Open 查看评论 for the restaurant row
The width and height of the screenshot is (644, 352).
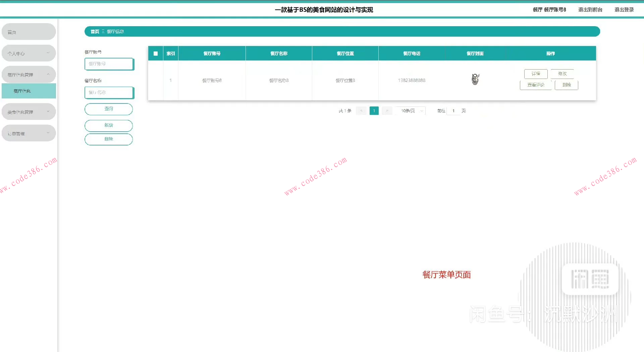pos(536,85)
